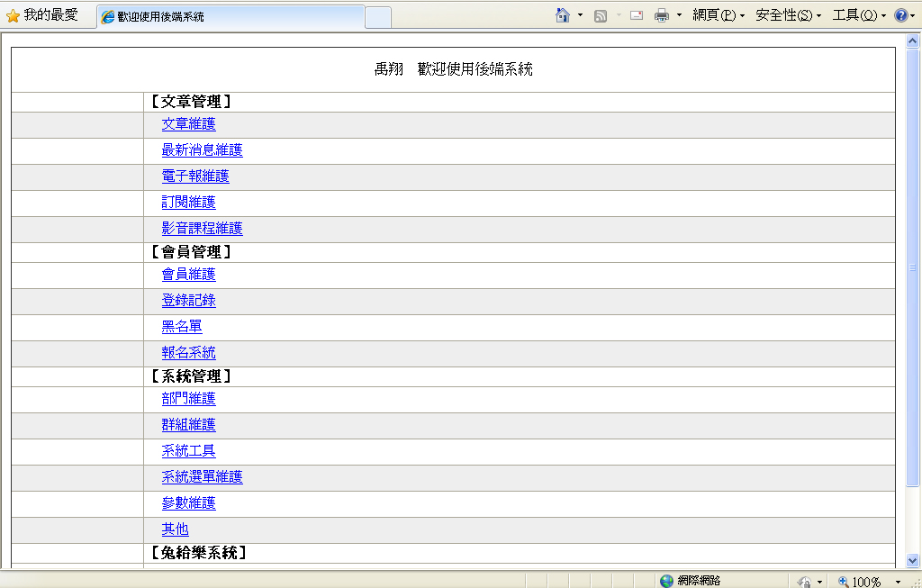Click the Print icon in the toolbar
Image resolution: width=922 pixels, height=588 pixels.
coord(662,15)
